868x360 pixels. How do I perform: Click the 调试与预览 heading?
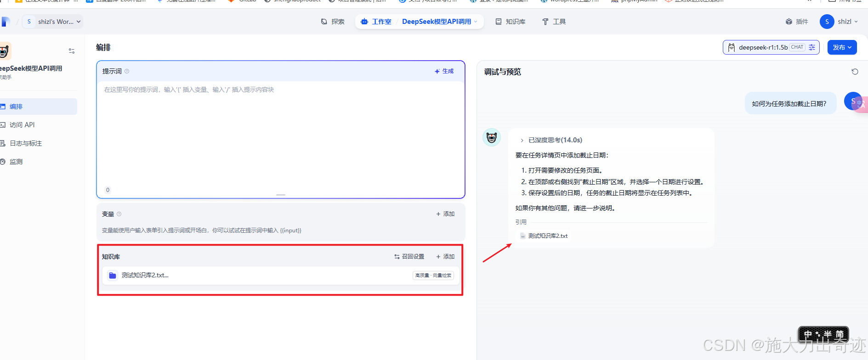pos(503,72)
